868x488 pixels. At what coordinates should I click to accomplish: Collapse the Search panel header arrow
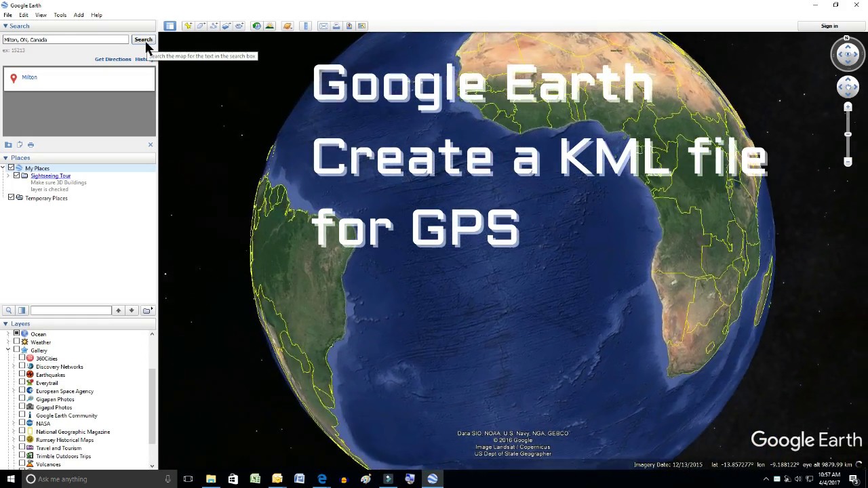click(5, 26)
